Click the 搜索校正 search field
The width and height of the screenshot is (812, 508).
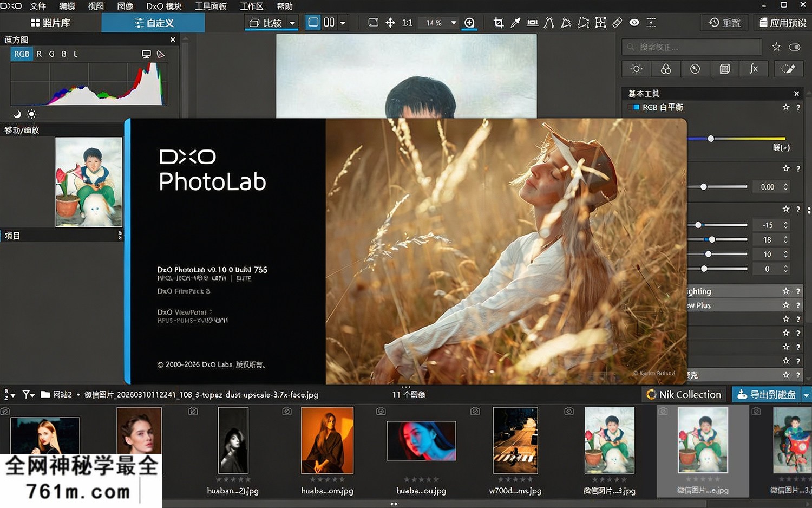(x=692, y=47)
